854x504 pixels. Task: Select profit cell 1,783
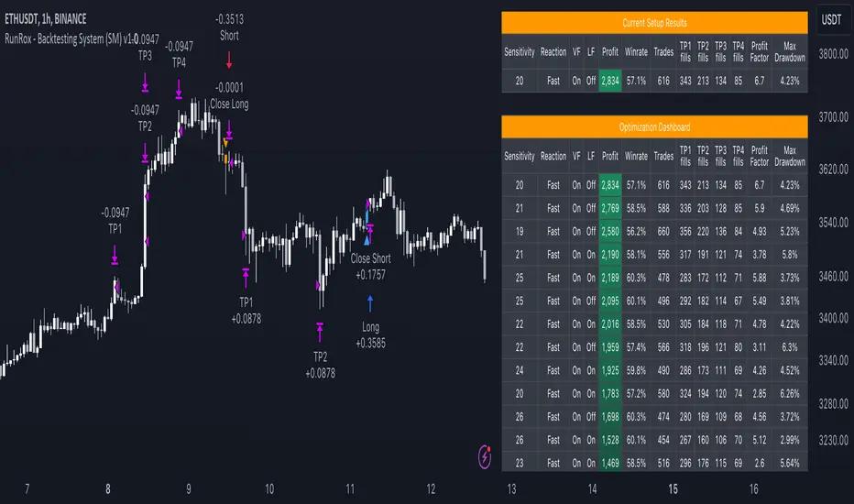coord(610,393)
